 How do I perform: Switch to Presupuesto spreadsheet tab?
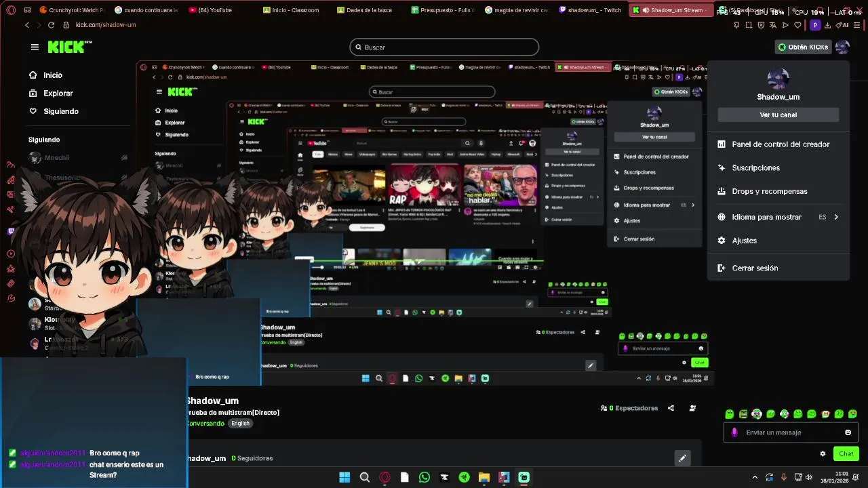point(442,10)
